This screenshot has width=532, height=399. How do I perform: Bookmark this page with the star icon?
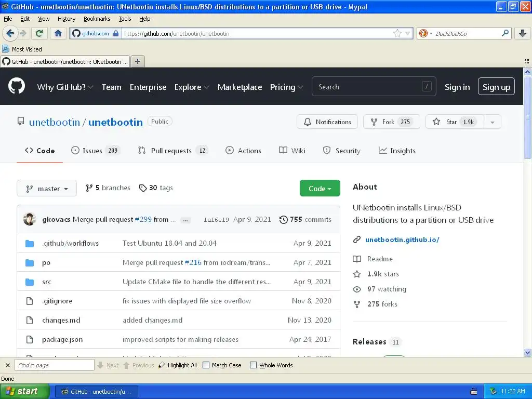(397, 33)
